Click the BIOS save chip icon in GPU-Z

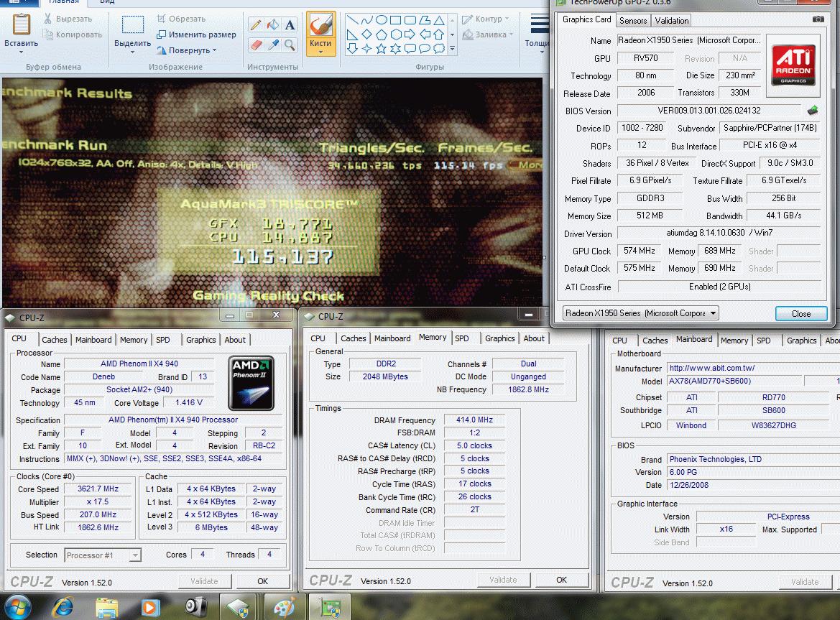tap(813, 111)
